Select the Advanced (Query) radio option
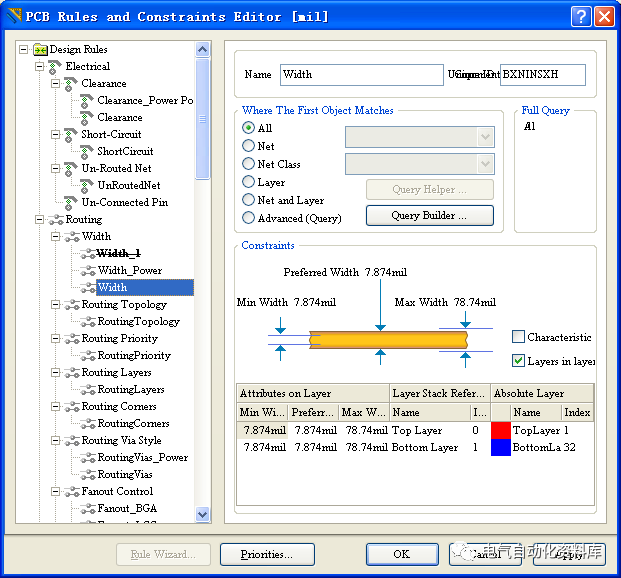Image resolution: width=621 pixels, height=578 pixels. coord(248,218)
